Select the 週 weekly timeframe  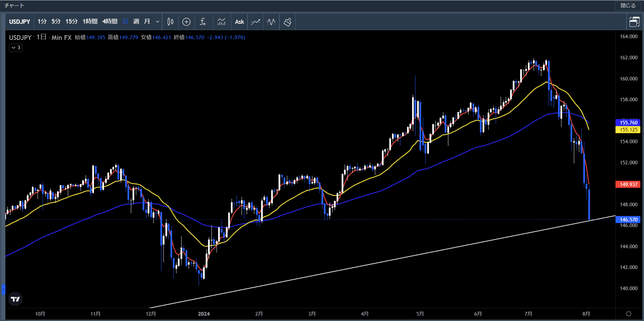[x=136, y=22]
